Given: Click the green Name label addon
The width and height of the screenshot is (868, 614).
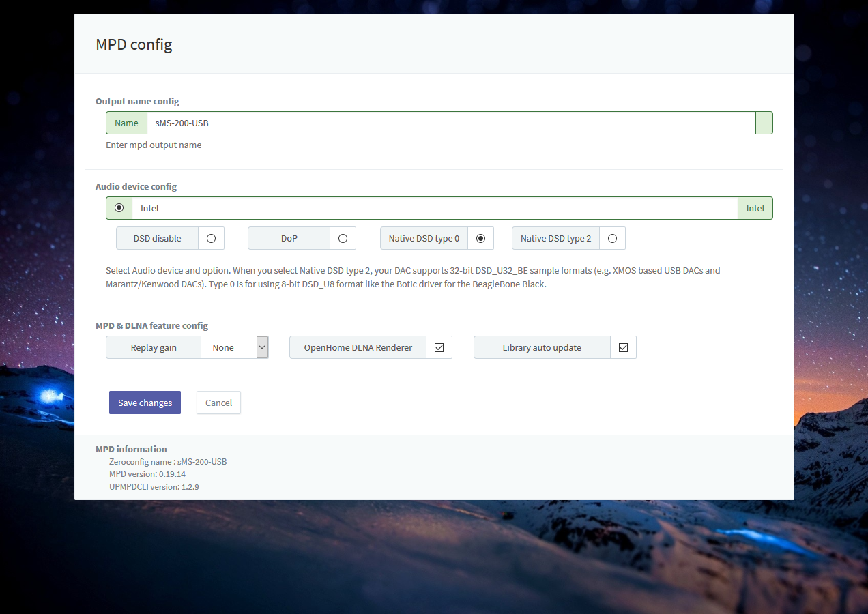Looking at the screenshot, I should 126,123.
